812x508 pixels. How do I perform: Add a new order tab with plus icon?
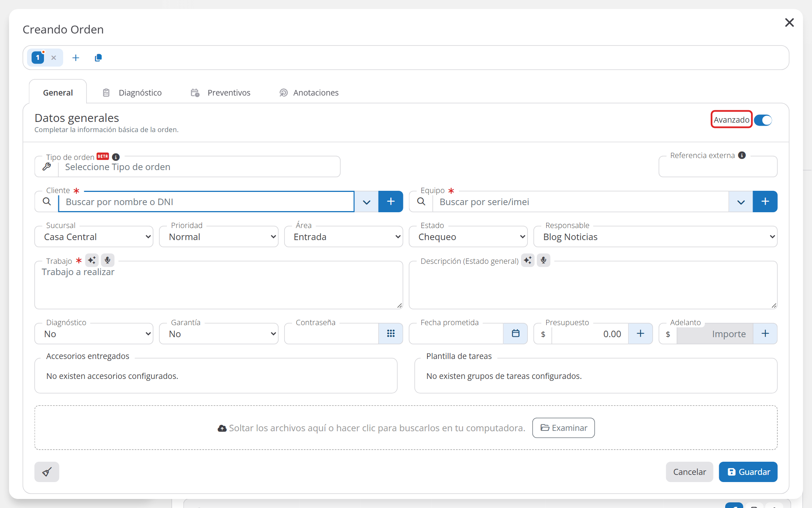point(76,58)
